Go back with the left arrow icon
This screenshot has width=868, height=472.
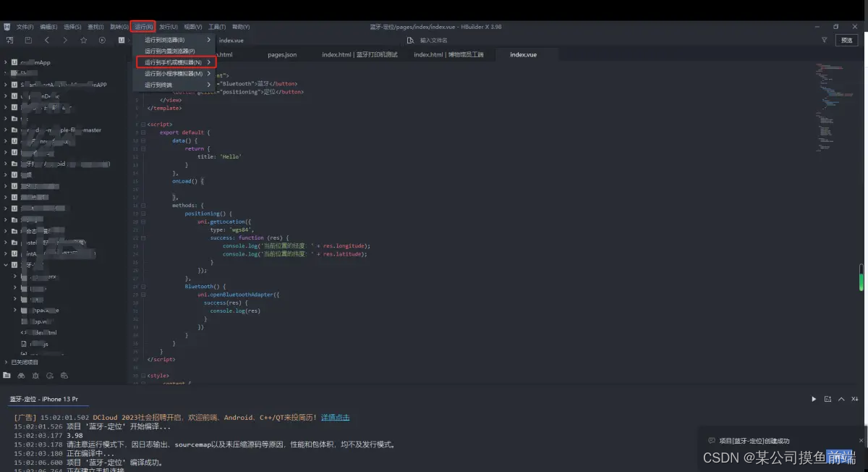tap(47, 40)
